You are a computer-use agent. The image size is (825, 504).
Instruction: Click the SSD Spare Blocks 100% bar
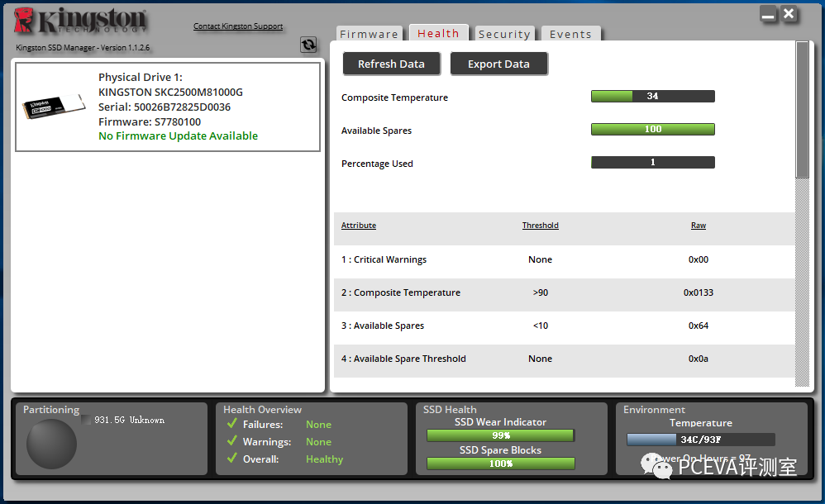(500, 464)
